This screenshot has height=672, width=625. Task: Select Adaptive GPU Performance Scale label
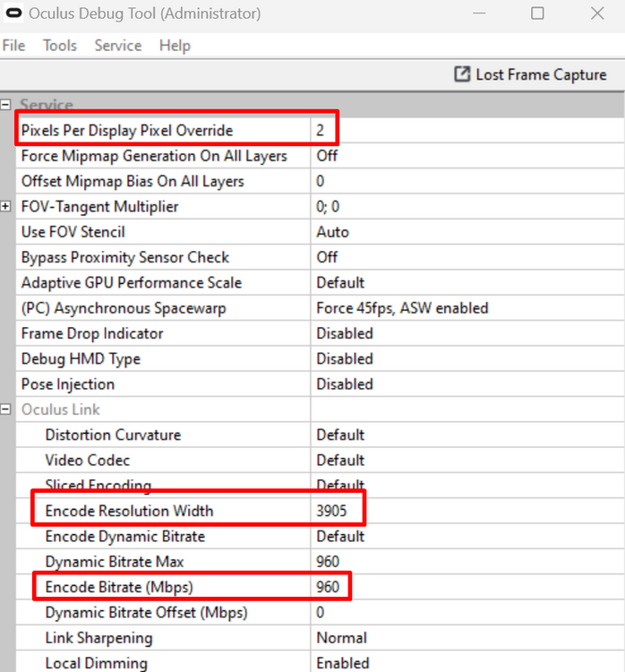click(x=132, y=283)
